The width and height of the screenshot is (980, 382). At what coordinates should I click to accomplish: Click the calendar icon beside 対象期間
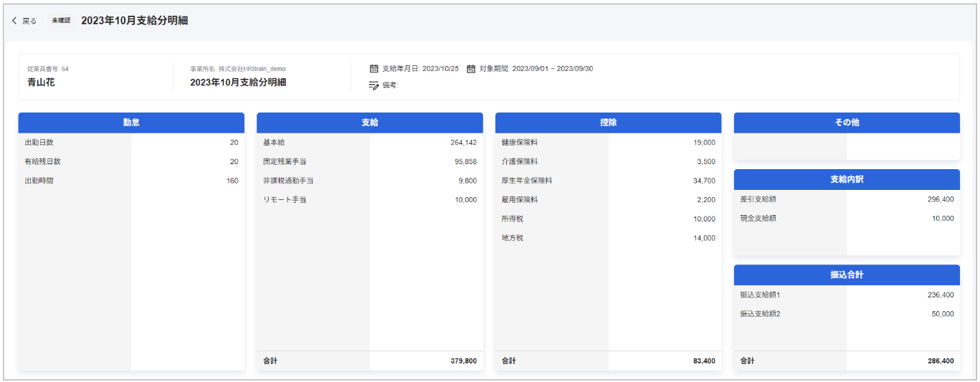click(x=471, y=69)
